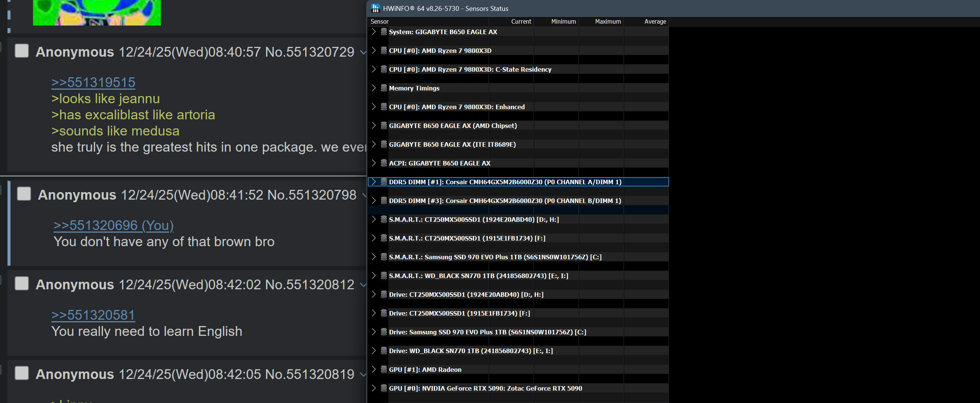Click the icon of S.M.A.R.T. CT250MX500SSD1 [D:, H:]

pyautogui.click(x=384, y=219)
